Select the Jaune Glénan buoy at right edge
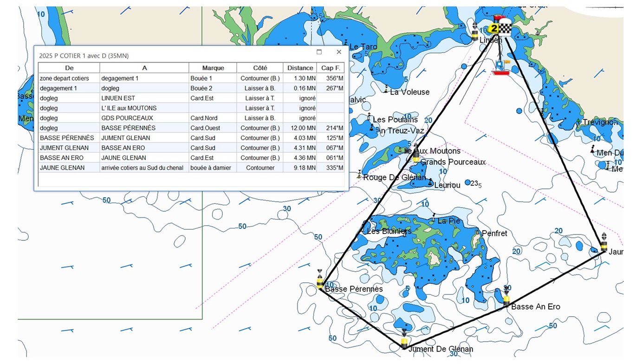The image size is (636, 364). (x=604, y=243)
